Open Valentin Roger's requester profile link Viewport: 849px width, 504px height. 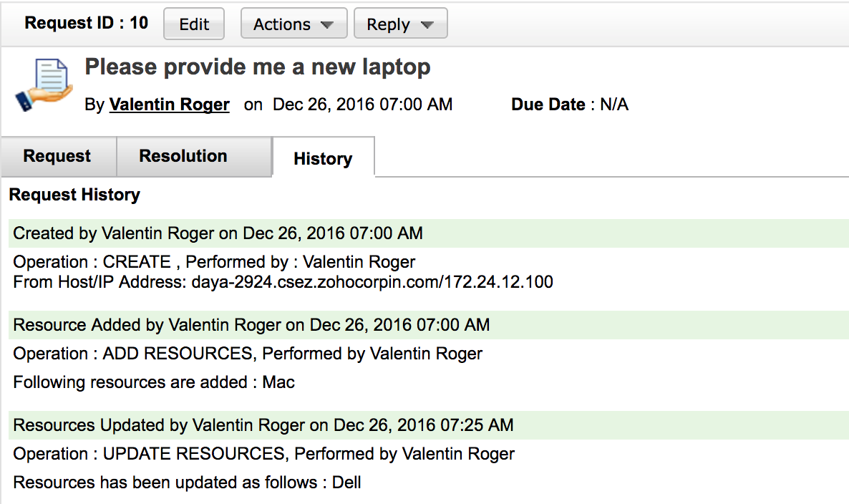[x=169, y=105]
